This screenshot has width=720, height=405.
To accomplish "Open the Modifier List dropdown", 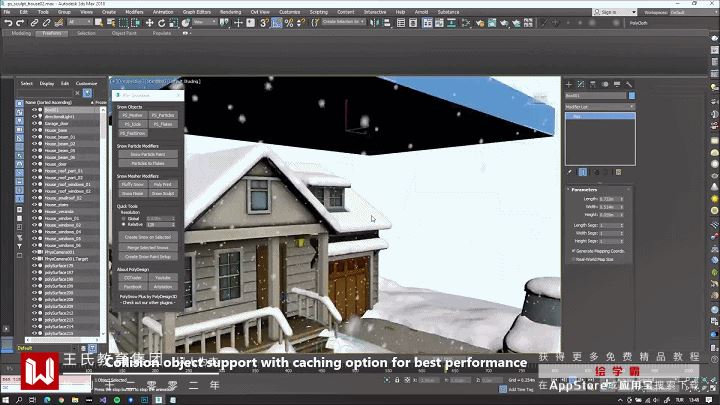I will 600,107.
